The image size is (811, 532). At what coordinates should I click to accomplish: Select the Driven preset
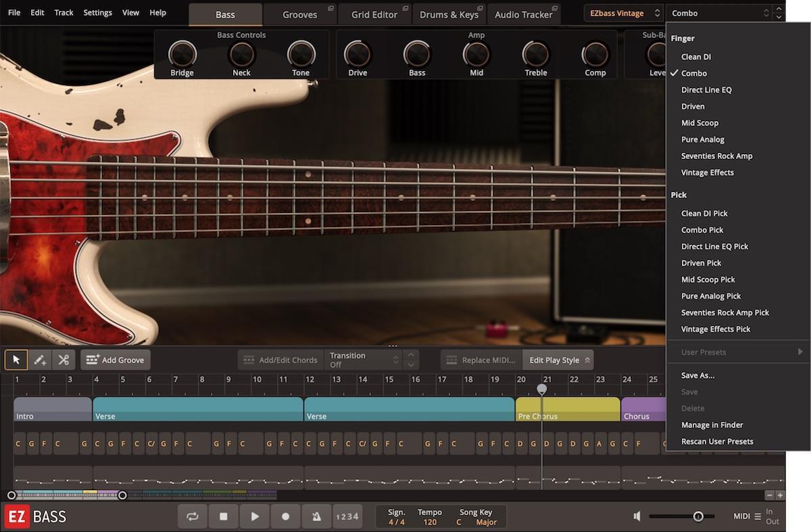[x=693, y=106]
